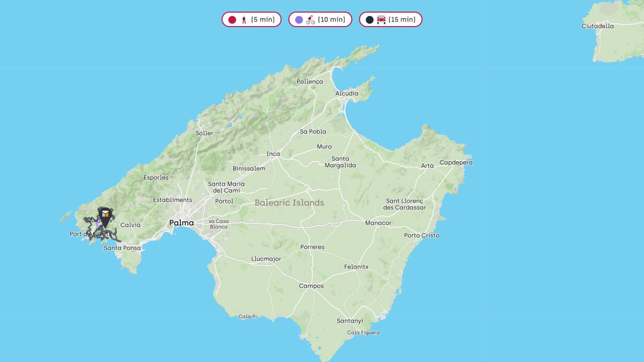The height and width of the screenshot is (362, 644).
Task: Click the Palma city label
Action: (x=181, y=223)
